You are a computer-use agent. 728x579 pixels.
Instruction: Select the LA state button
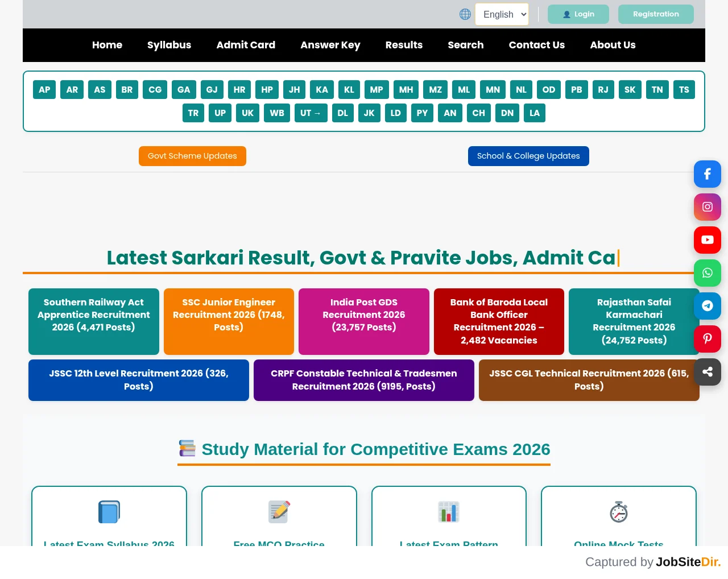tap(535, 113)
